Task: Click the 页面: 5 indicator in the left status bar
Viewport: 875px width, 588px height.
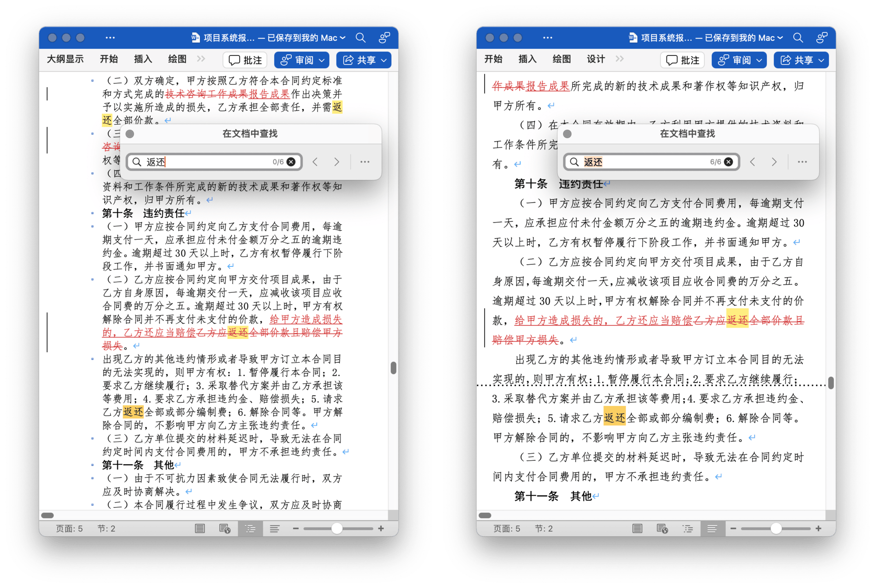Action: pos(69,528)
